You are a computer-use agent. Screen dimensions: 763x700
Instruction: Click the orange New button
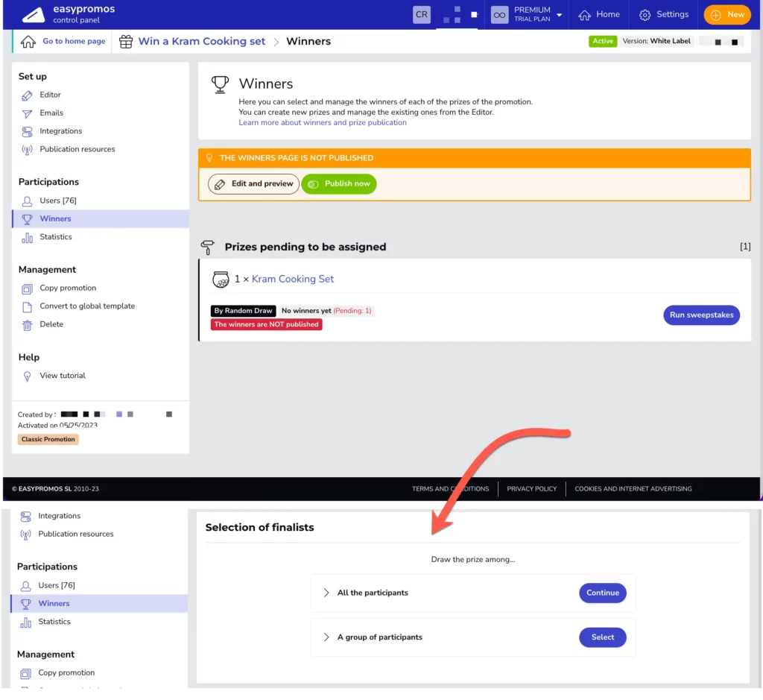tap(727, 15)
